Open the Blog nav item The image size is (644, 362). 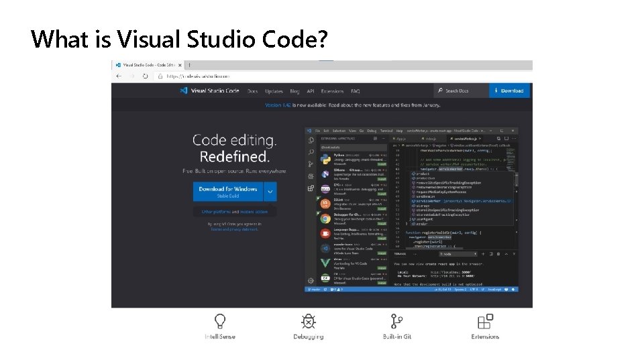(294, 91)
